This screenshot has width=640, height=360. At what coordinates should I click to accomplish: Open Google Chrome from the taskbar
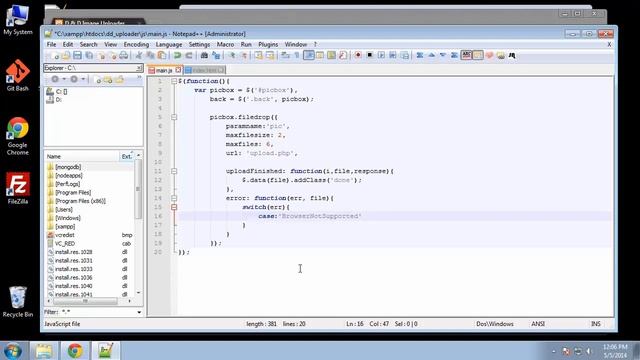[75, 351]
